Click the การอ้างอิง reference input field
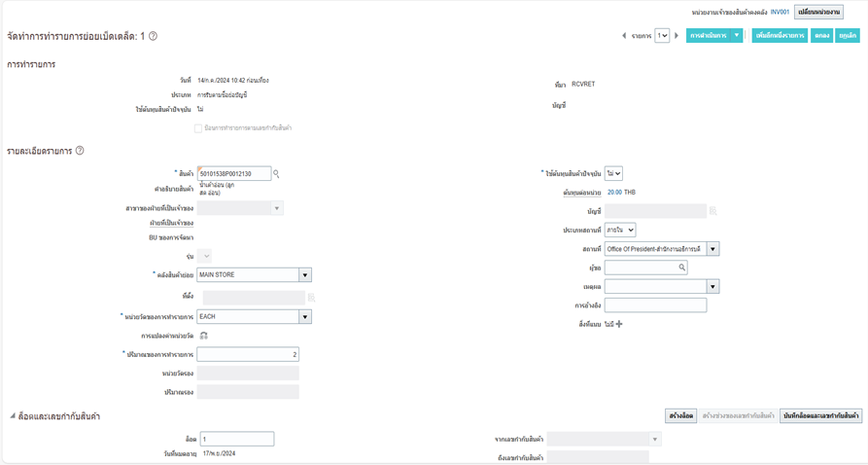The image size is (868, 465). click(x=655, y=304)
